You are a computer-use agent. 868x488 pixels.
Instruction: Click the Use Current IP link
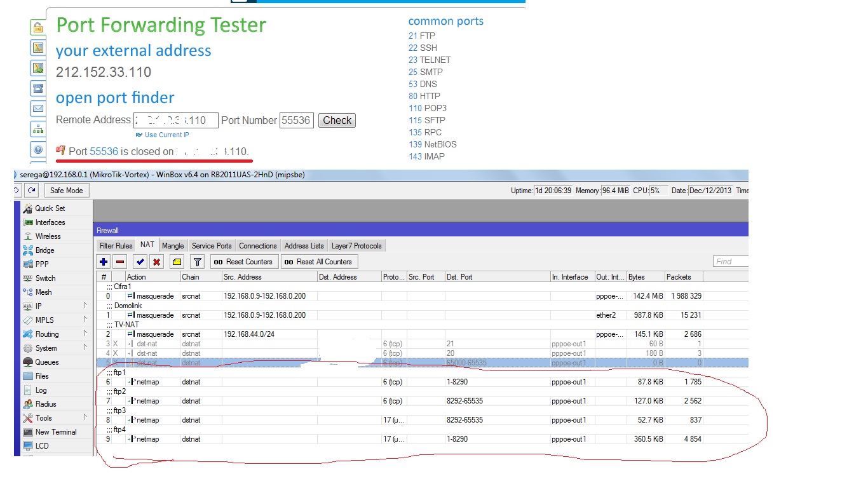point(166,135)
